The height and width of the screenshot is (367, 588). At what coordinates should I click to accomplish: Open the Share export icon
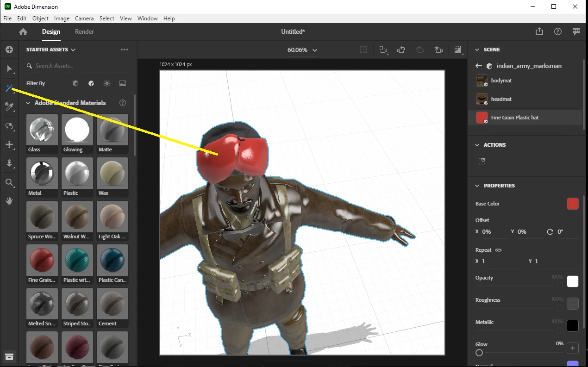539,31
